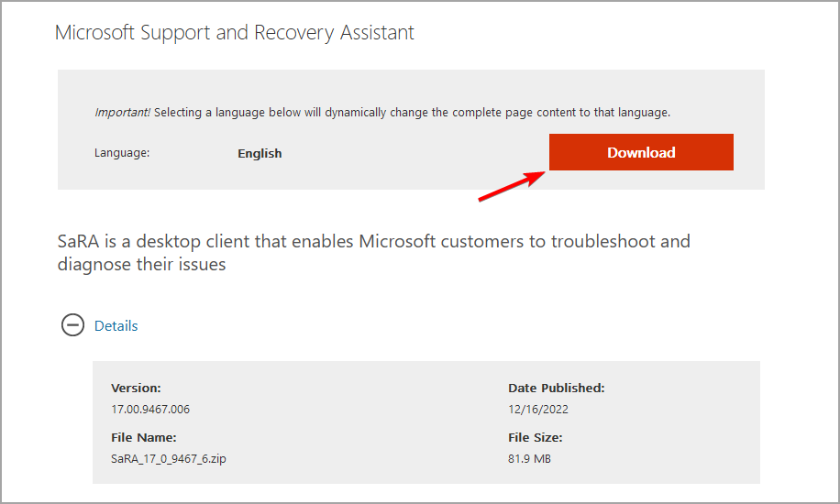Click the SaRA desktop client description heading

click(374, 252)
